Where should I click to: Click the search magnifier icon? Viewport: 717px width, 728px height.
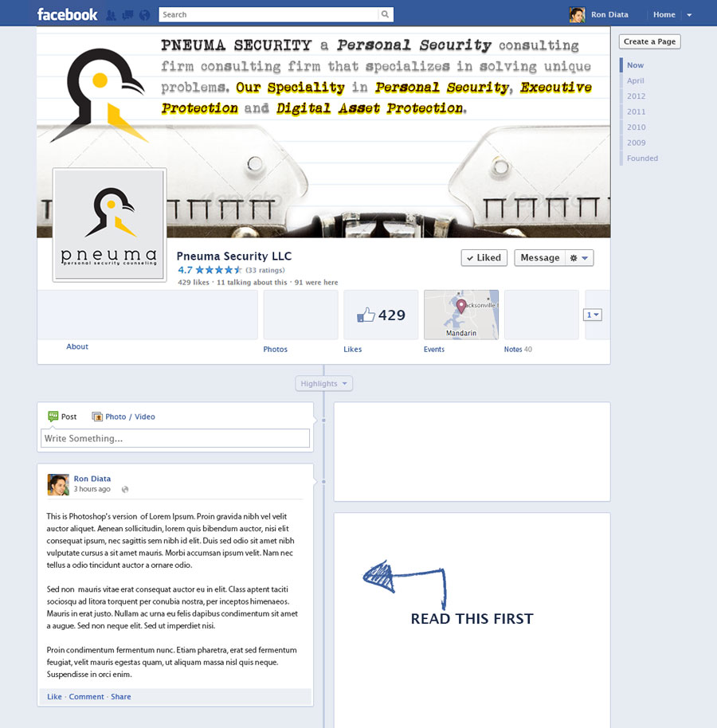[x=385, y=14]
